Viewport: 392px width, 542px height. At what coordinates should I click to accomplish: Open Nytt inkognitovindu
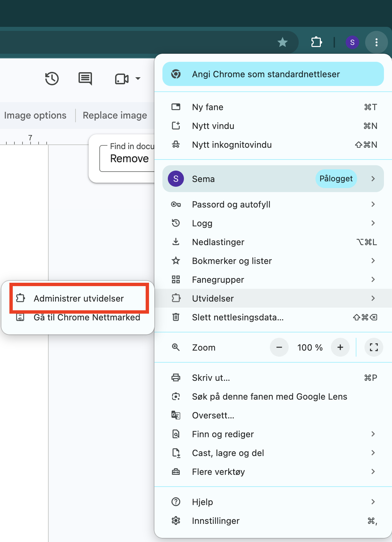[273, 145]
